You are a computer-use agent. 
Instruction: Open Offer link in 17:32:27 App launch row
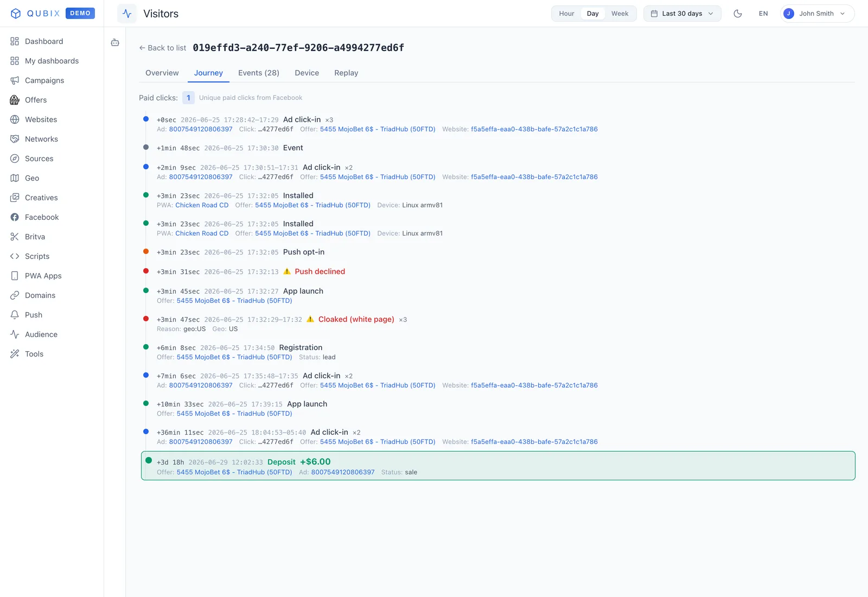pyautogui.click(x=234, y=301)
